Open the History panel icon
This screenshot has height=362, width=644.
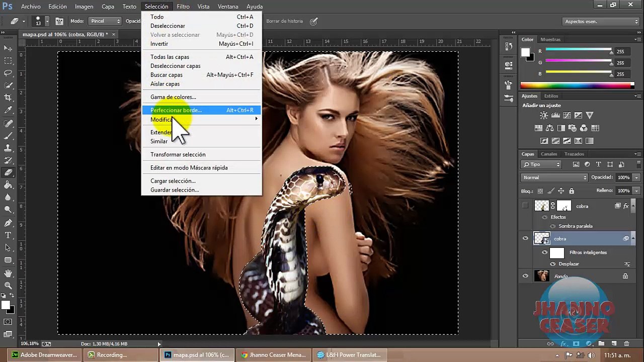click(508, 45)
